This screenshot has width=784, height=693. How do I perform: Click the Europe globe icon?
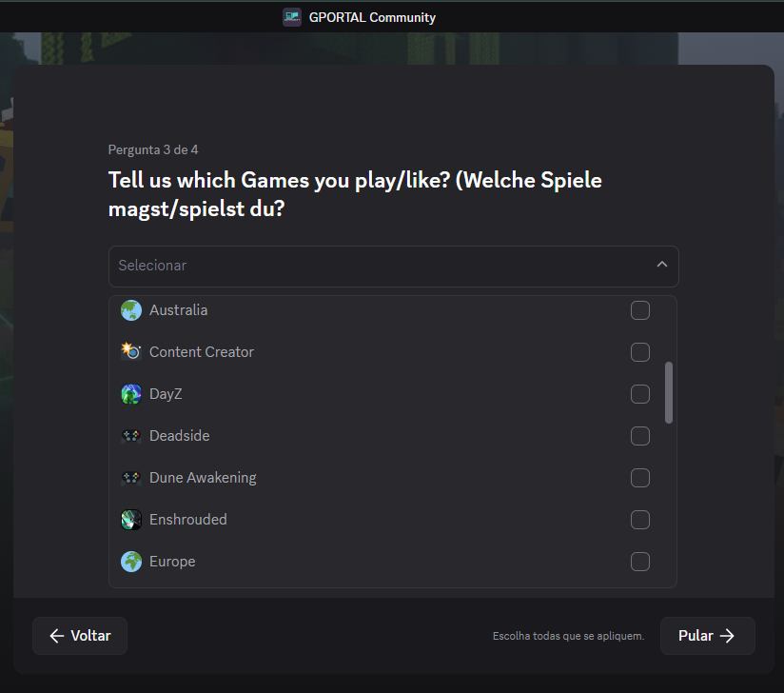pos(131,562)
